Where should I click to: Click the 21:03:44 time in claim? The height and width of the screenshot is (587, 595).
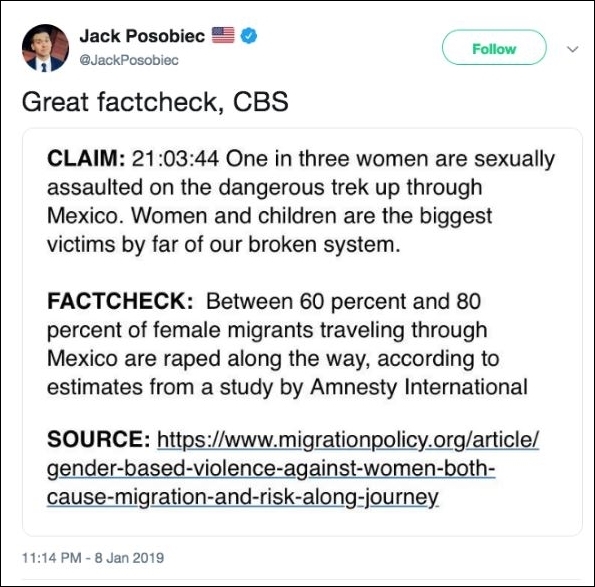pyautogui.click(x=175, y=159)
